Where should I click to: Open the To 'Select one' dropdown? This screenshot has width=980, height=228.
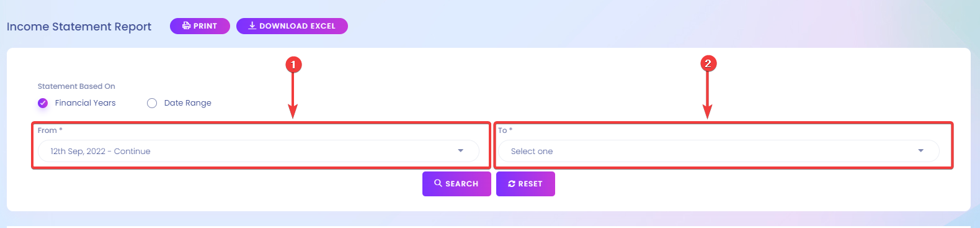[719, 151]
